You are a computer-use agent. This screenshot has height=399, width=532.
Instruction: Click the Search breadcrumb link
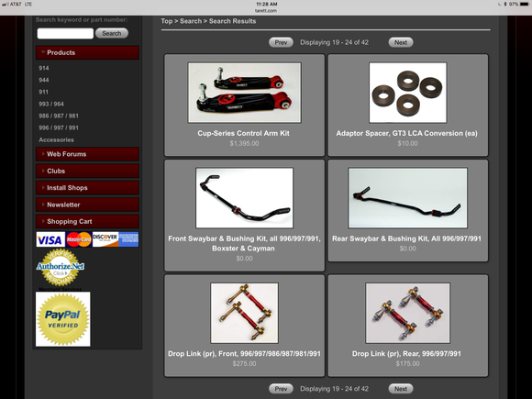(x=191, y=21)
